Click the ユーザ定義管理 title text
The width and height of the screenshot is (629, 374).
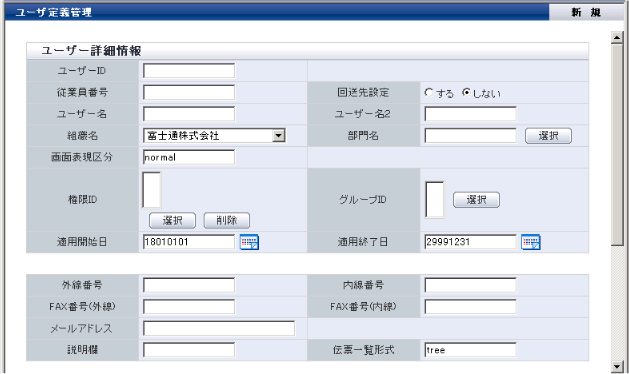[54, 12]
